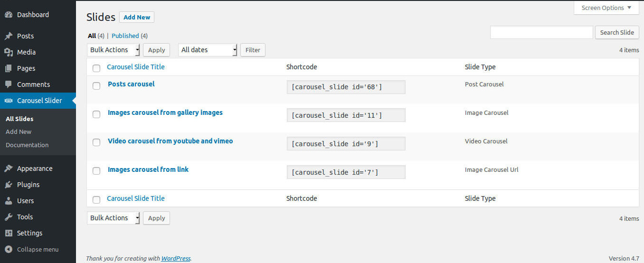
Task: Open Dashboard menu item
Action: coord(38,15)
